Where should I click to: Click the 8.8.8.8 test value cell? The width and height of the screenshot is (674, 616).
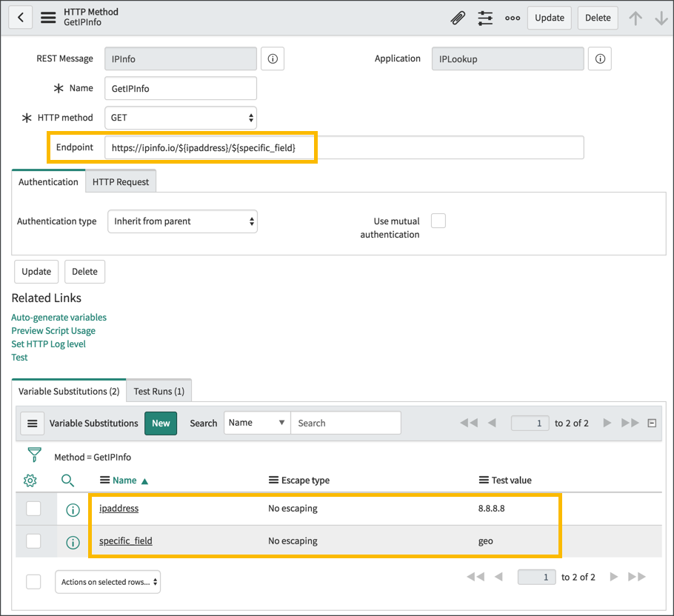point(491,509)
